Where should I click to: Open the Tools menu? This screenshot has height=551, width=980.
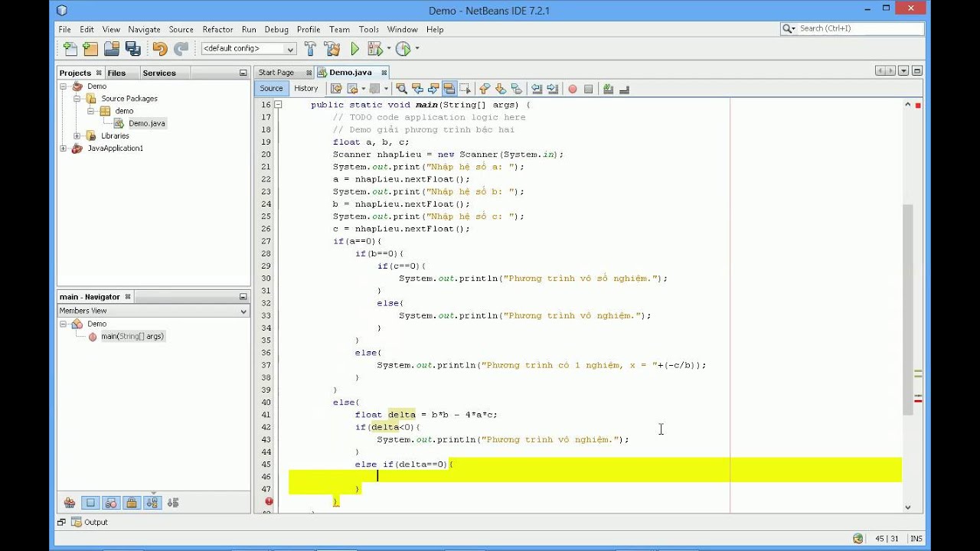click(369, 29)
